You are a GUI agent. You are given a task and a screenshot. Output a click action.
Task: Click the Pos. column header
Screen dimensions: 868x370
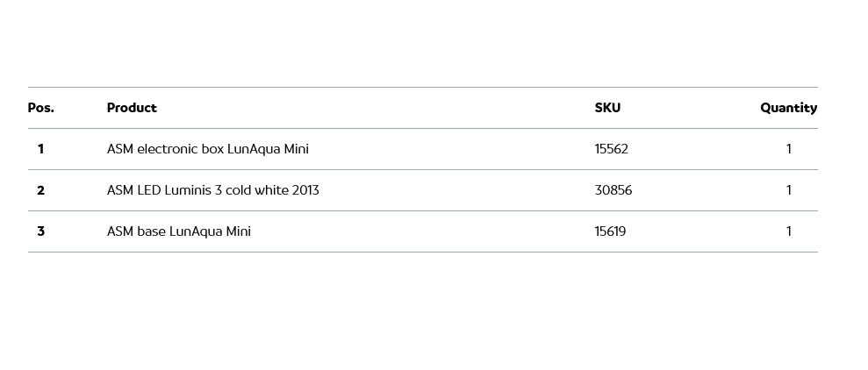(40, 108)
